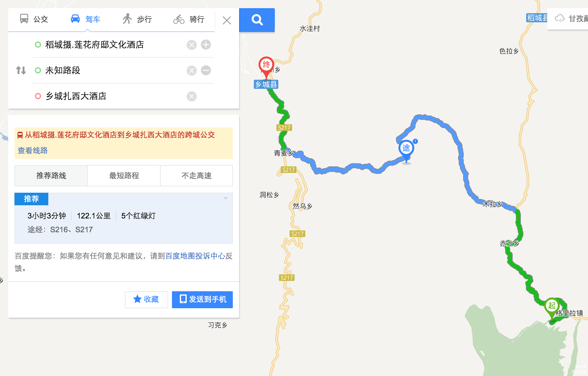This screenshot has height=376, width=588.
Task: Click the 发送到手机 button
Action: (x=202, y=299)
